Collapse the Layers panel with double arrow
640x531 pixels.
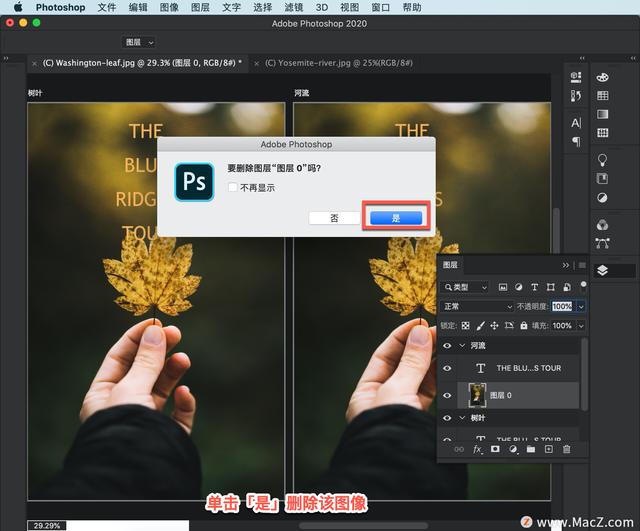[x=565, y=265]
